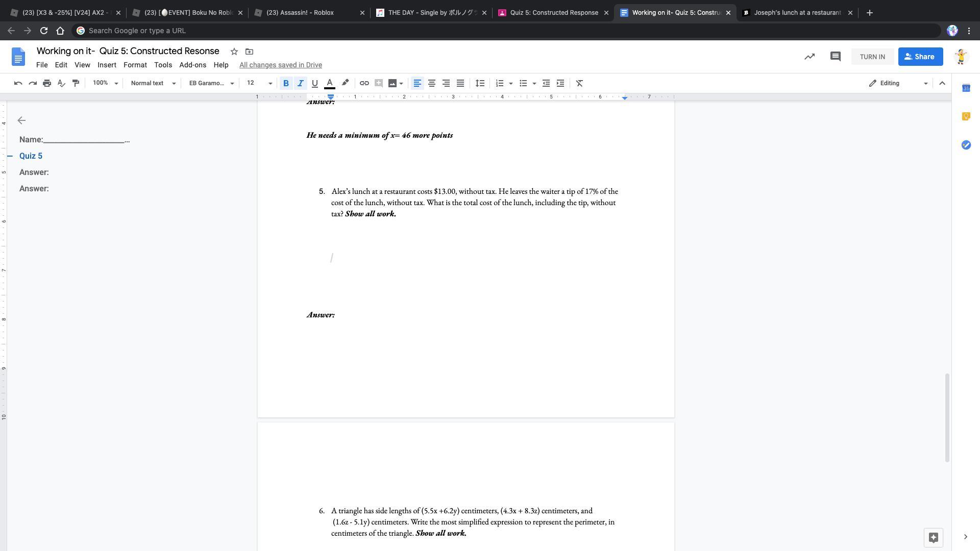980x551 pixels.
Task: Switch to Joseph's lunch at a restaurant tab
Action: [x=796, y=13]
